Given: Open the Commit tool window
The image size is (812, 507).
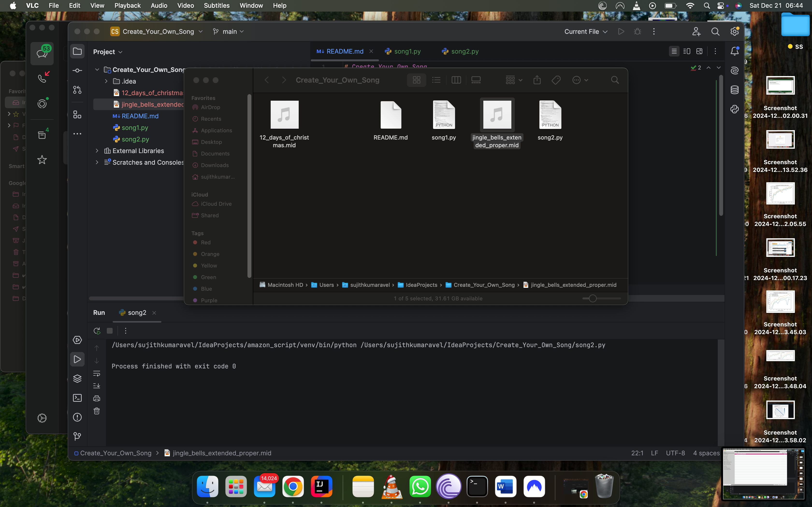Looking at the screenshot, I should [77, 70].
